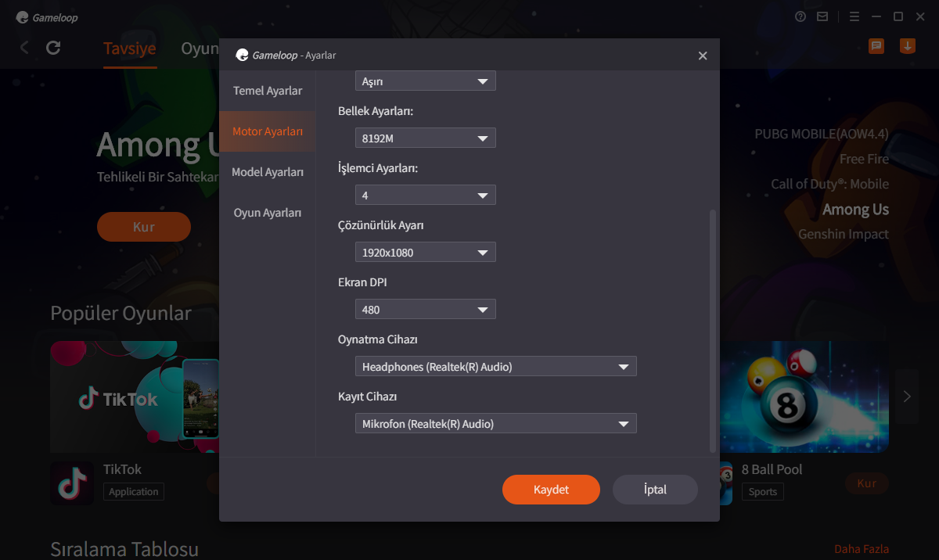
Task: Select PUBG MOBILE(AOW4.4) in the list
Action: click(822, 134)
